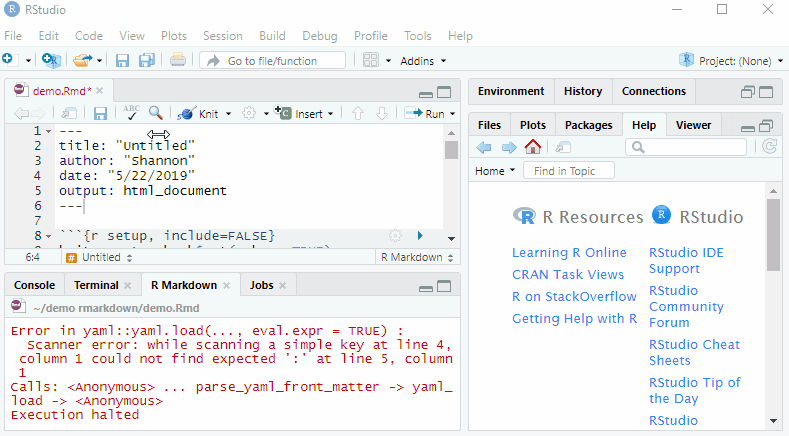Open the Run dropdown arrow
Viewport: 789px width, 436px height.
452,114
